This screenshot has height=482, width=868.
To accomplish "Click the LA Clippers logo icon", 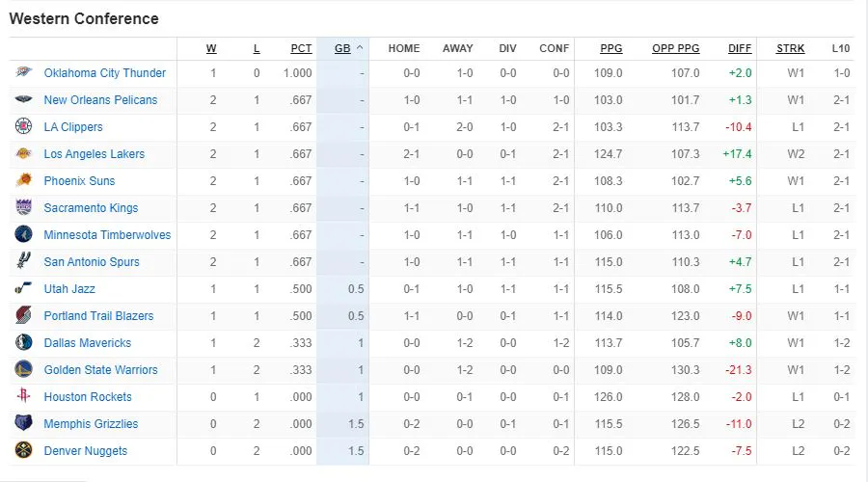I will point(24,126).
